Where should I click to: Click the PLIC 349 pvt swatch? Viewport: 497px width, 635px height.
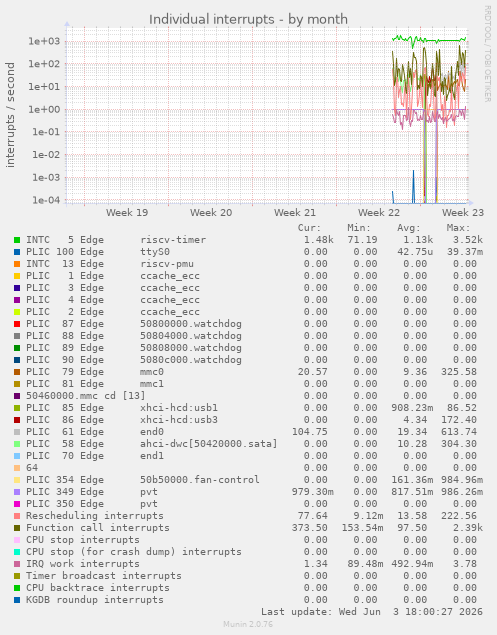pyautogui.click(x=17, y=492)
